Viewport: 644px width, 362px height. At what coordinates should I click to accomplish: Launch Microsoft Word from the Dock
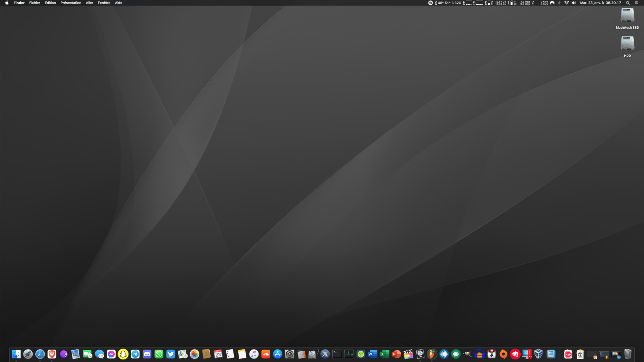coord(373,354)
